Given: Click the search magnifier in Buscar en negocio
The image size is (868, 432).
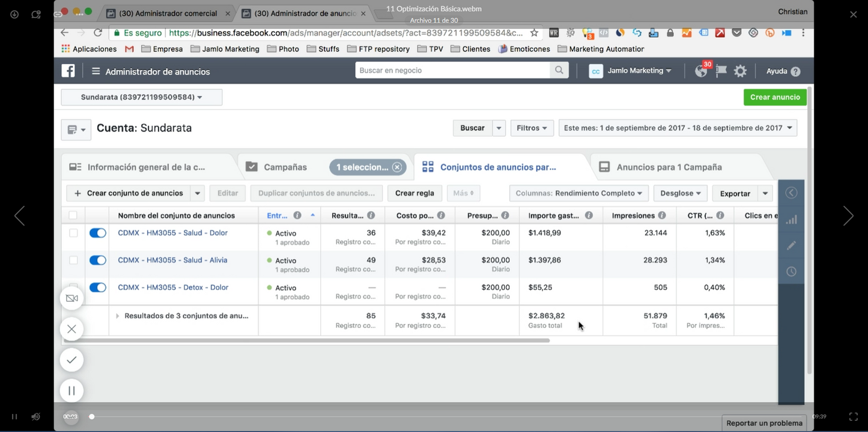Looking at the screenshot, I should coord(559,70).
